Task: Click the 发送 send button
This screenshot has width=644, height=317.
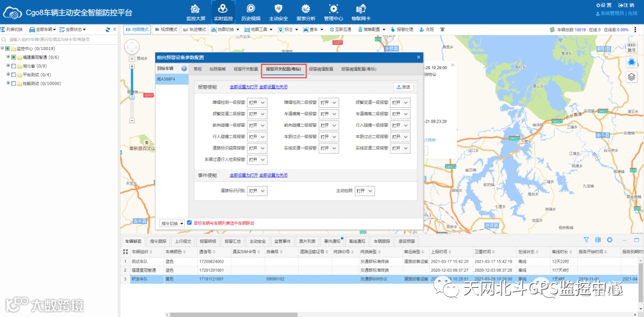Action: (x=403, y=87)
